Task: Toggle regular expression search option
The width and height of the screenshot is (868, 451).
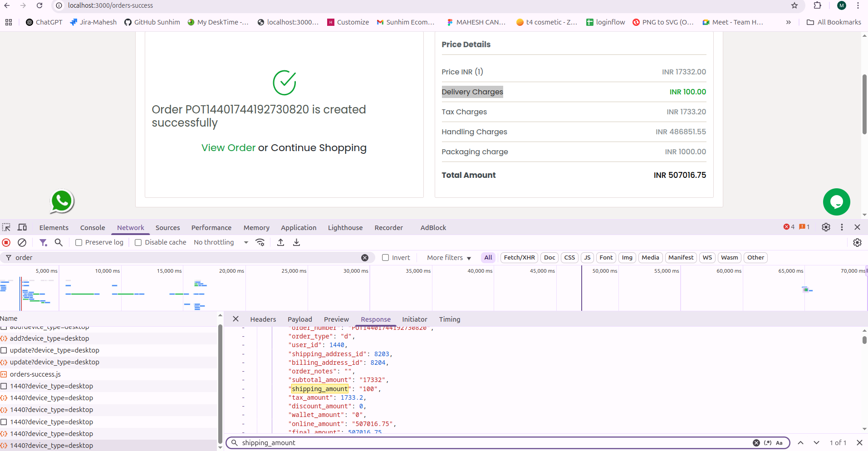Action: (768, 443)
